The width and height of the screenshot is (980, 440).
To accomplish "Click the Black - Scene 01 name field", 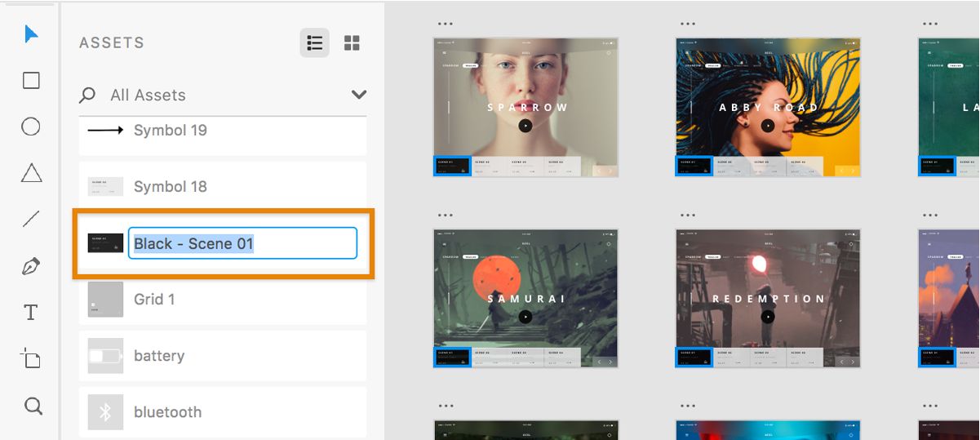I will pyautogui.click(x=242, y=243).
